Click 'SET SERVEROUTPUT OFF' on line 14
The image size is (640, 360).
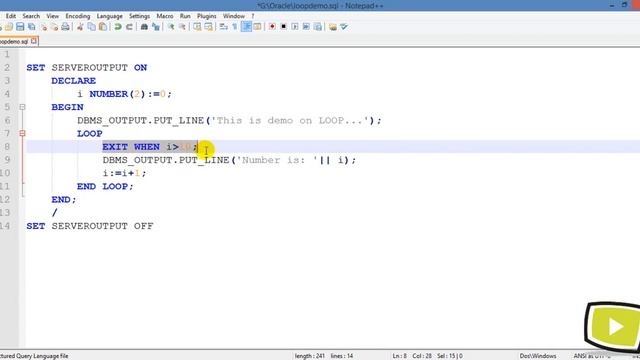click(90, 226)
